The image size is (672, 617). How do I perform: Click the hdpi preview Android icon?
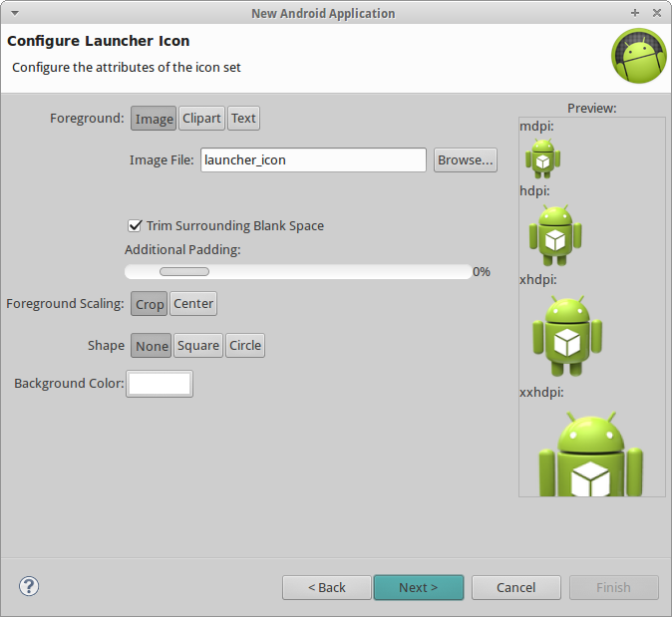click(555, 235)
